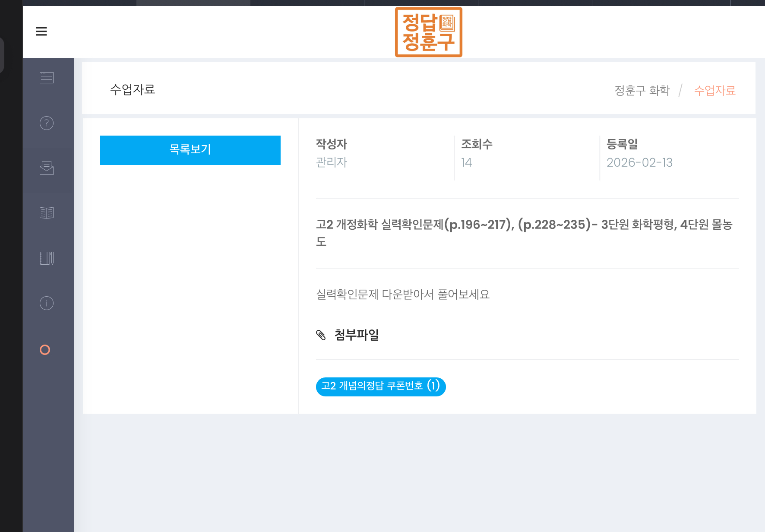Select the open book sidebar icon
This screenshot has width=765, height=532.
(47, 213)
